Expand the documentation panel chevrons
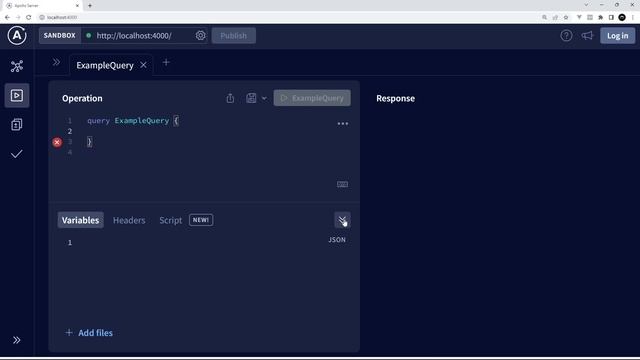The height and width of the screenshot is (360, 640). [56, 62]
